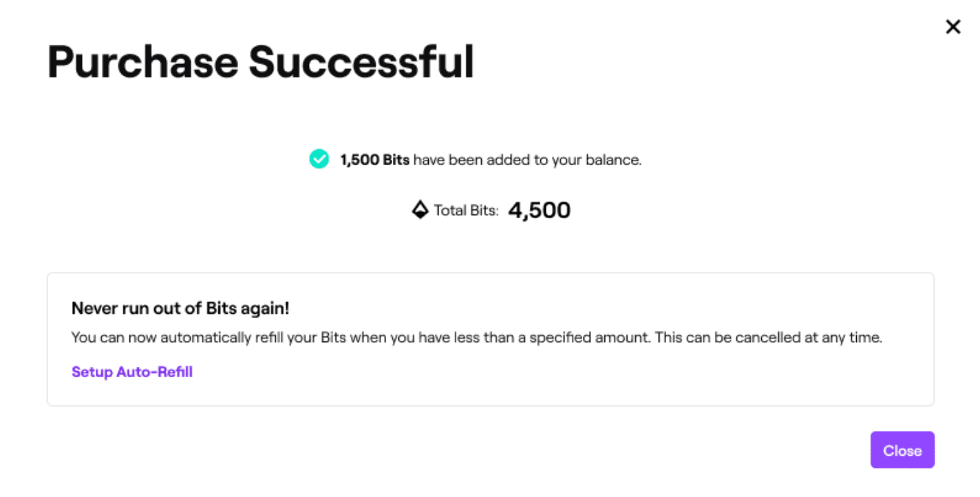The image size is (980, 497).
Task: Click the Bits gem icon beside Total Bits
Action: [420, 210]
